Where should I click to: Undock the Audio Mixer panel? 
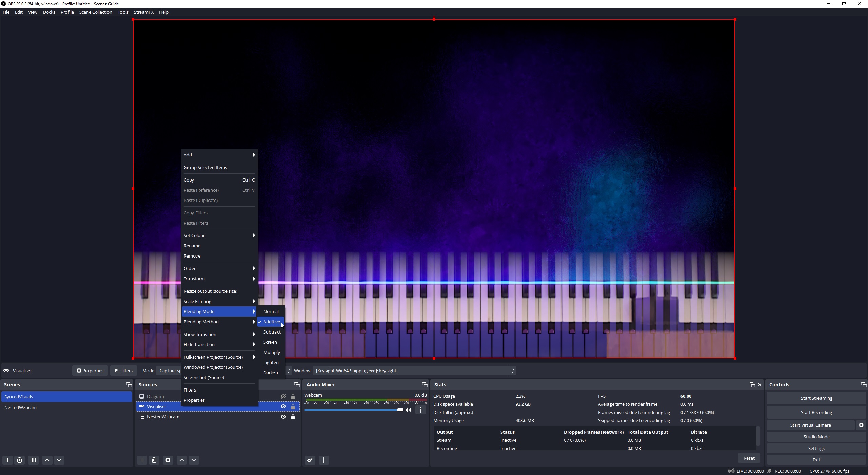pos(425,384)
